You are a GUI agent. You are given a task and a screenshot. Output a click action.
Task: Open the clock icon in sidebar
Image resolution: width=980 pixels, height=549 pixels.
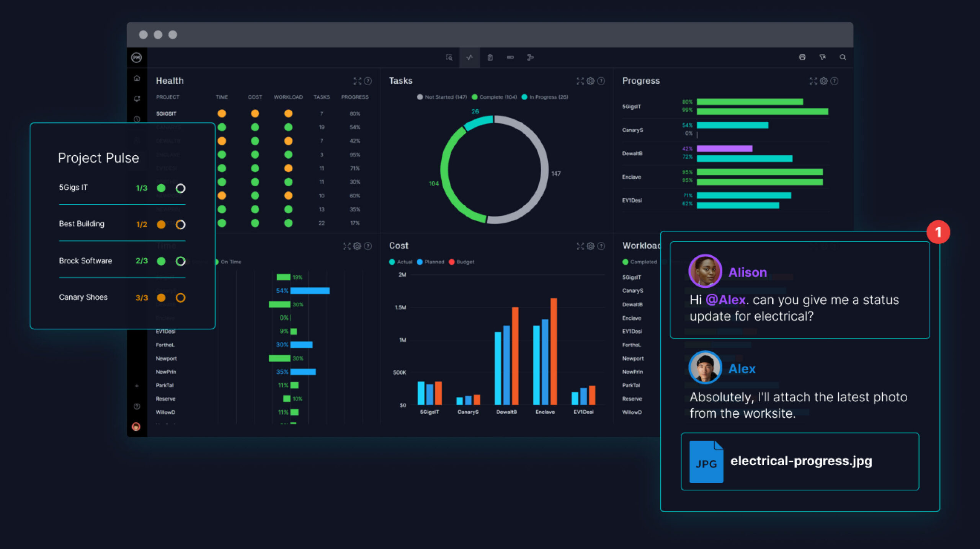click(x=137, y=119)
